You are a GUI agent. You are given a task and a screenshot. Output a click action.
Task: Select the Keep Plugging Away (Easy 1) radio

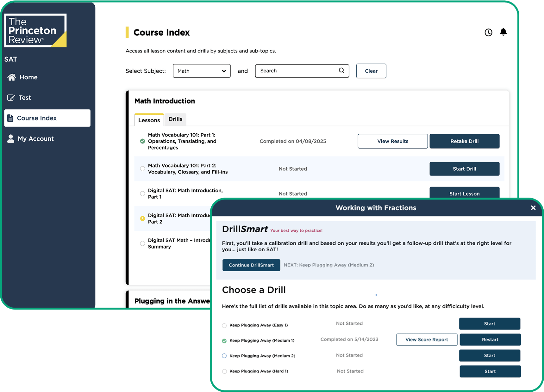(x=224, y=325)
